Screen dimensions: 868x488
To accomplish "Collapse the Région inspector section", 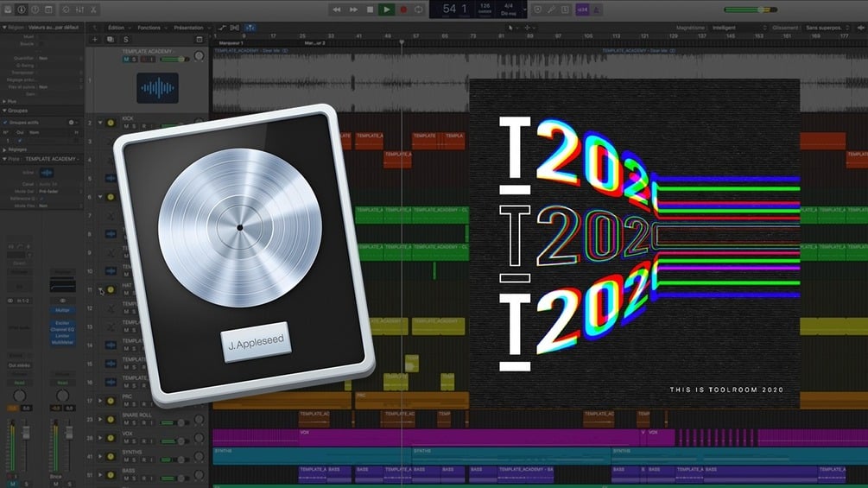I will point(4,27).
